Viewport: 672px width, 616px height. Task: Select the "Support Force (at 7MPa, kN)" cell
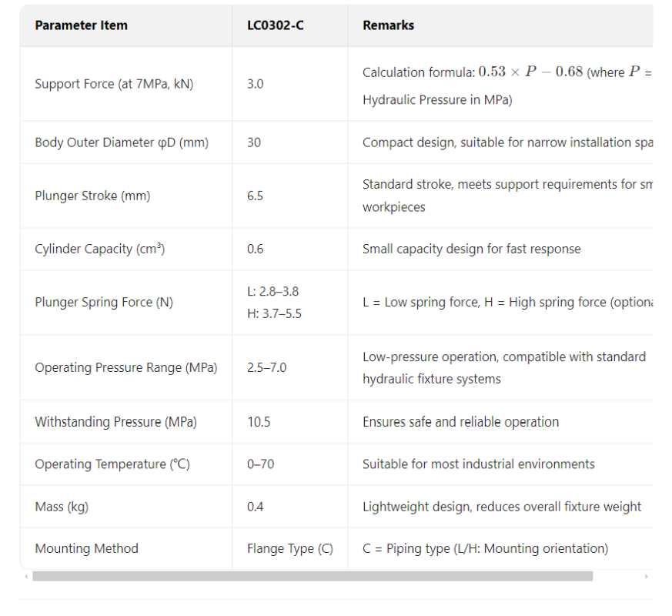pyautogui.click(x=114, y=84)
